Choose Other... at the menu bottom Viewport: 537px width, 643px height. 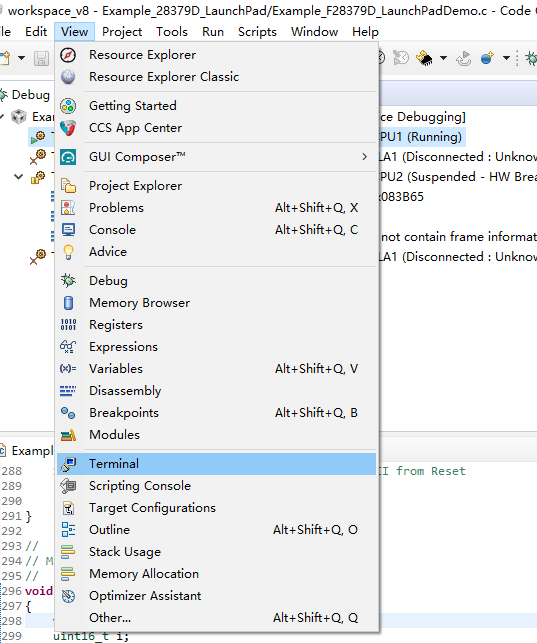pyautogui.click(x=216, y=618)
